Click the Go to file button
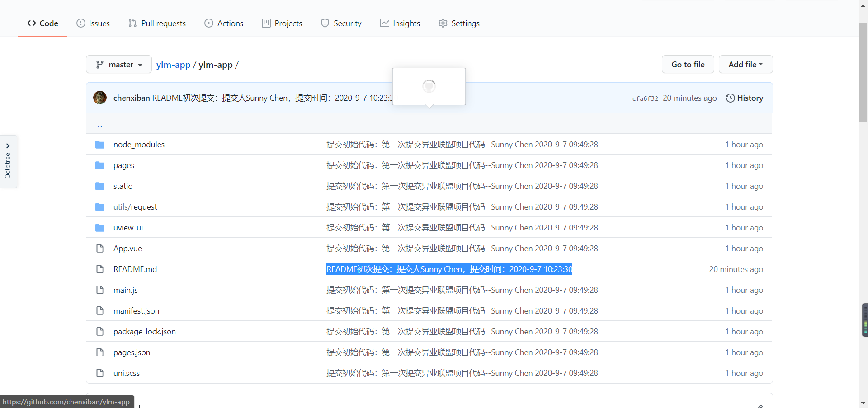The image size is (868, 408). tap(688, 64)
